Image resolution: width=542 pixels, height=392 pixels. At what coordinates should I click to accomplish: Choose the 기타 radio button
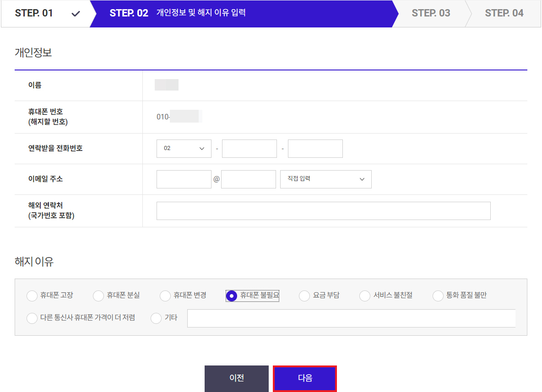(156, 318)
